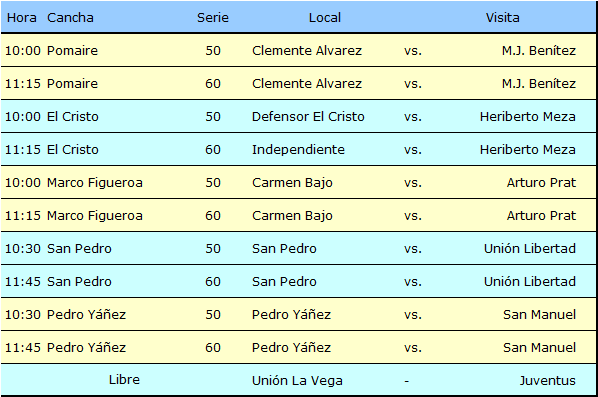Select San Manuel in the 11:45 Pedro Yáñez row
This screenshot has width=598, height=397.
pyautogui.click(x=539, y=347)
